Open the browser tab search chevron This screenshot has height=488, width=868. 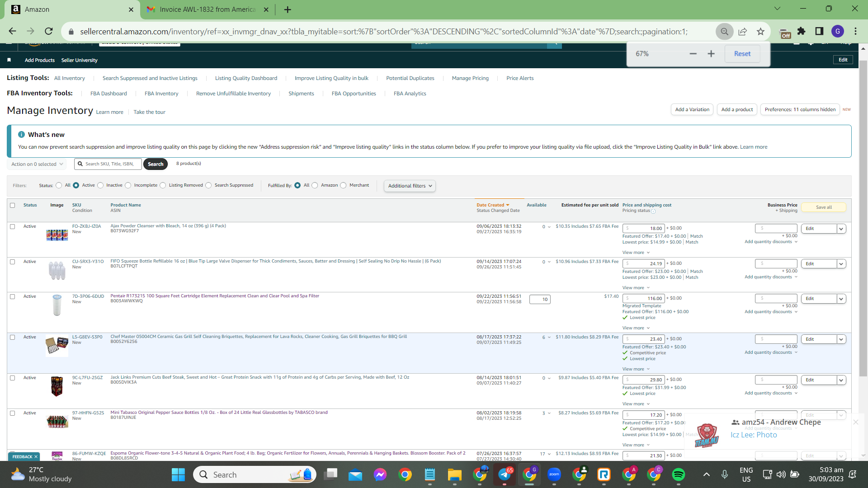(778, 9)
